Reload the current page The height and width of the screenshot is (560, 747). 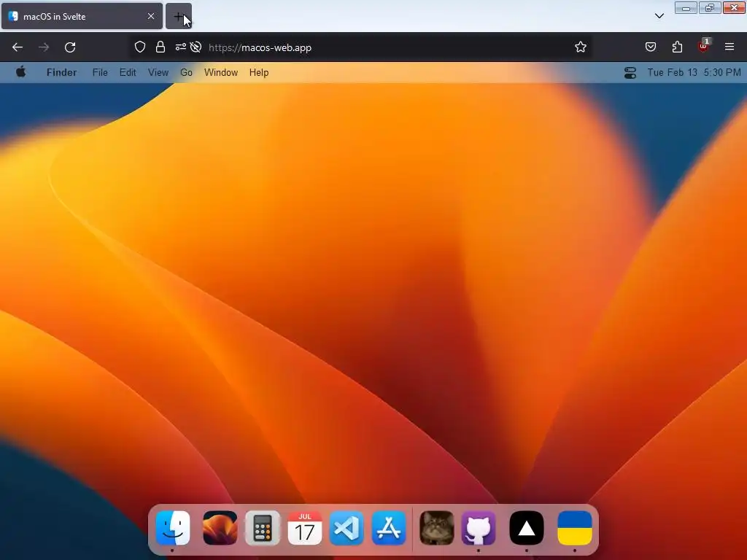pyautogui.click(x=70, y=47)
